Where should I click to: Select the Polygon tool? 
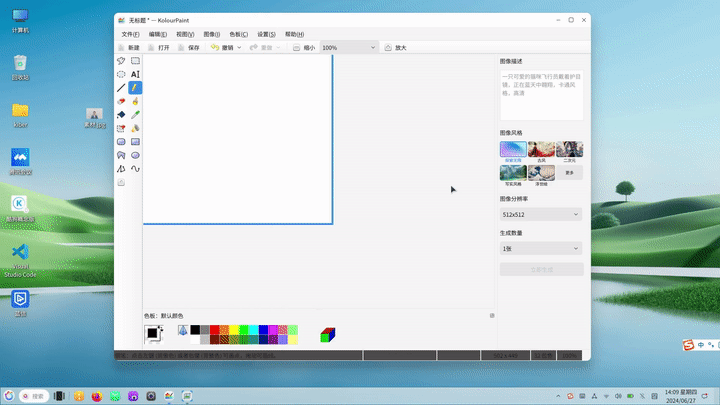pos(121,155)
